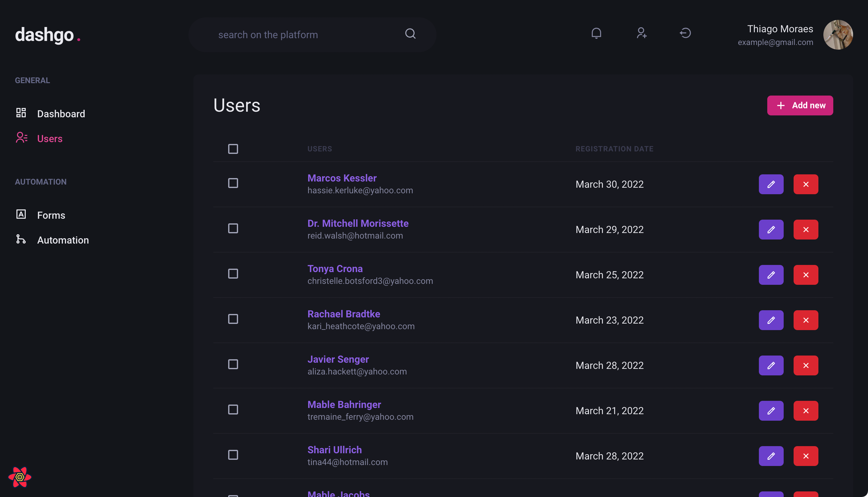The height and width of the screenshot is (497, 868).
Task: Edit Marcos Kessler with the pencil icon
Action: (771, 184)
